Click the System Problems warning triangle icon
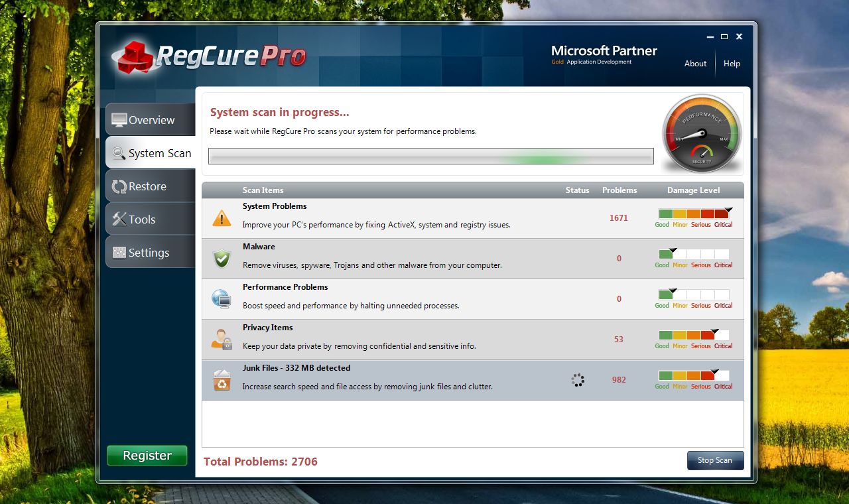This screenshot has height=504, width=849. pos(221,217)
